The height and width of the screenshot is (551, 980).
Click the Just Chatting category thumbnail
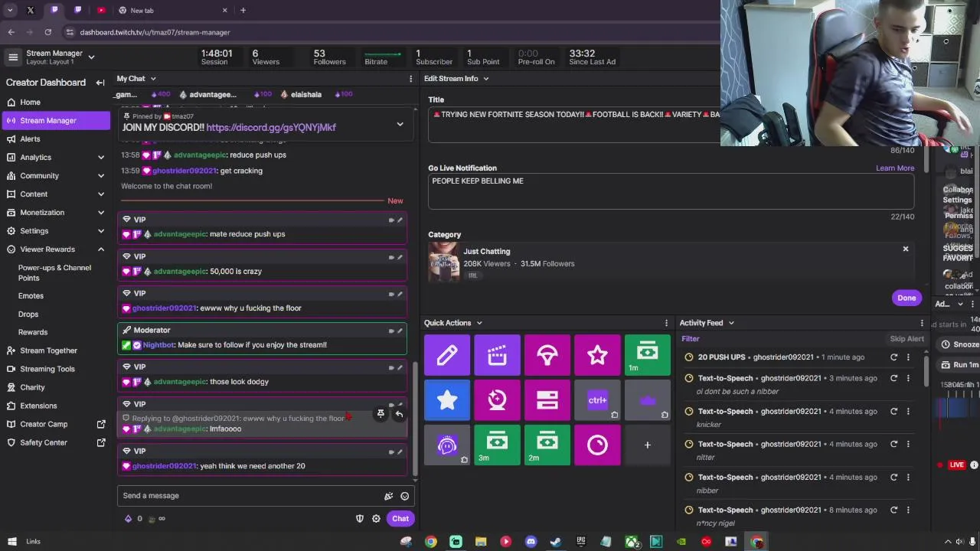[444, 262]
